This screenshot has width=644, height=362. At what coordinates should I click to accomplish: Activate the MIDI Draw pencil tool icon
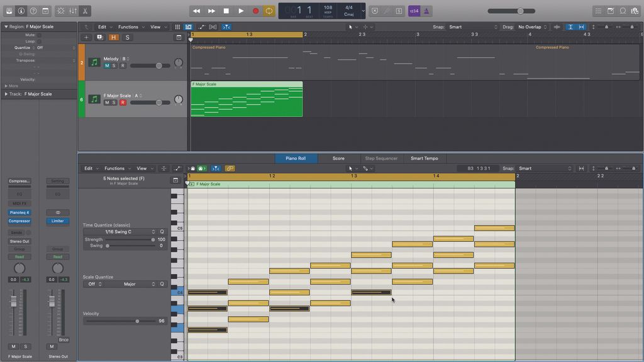[386, 11]
